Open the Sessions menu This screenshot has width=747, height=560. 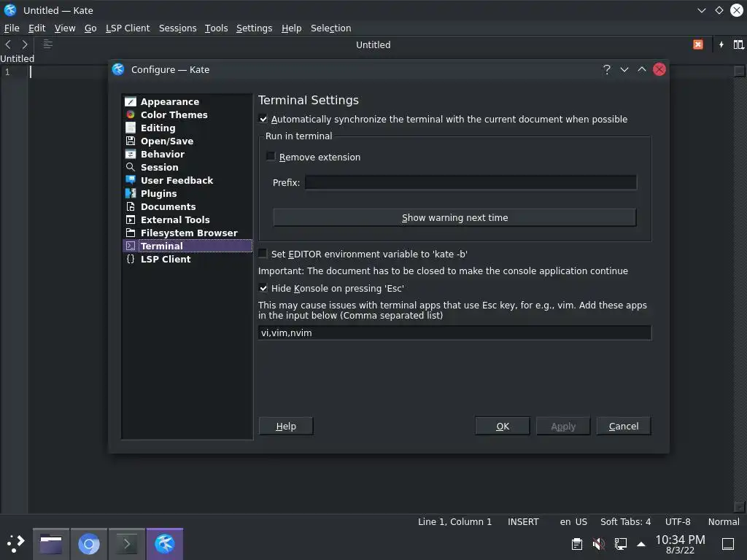pyautogui.click(x=178, y=28)
